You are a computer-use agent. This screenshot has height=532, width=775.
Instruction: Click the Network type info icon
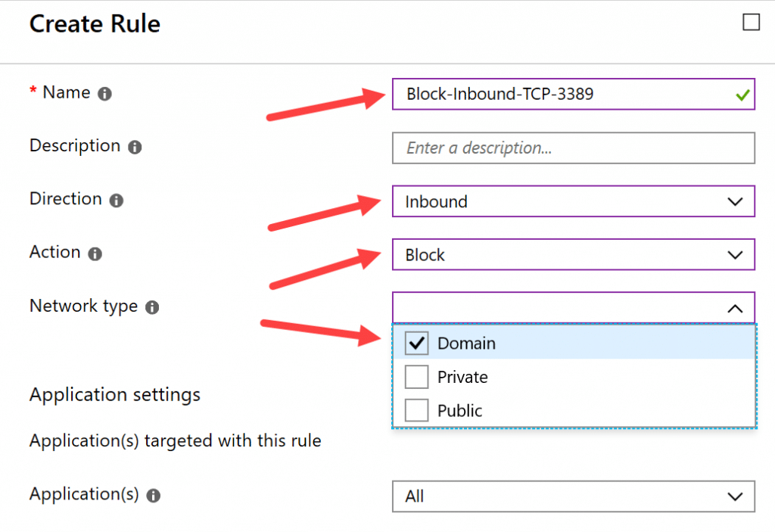(x=151, y=307)
